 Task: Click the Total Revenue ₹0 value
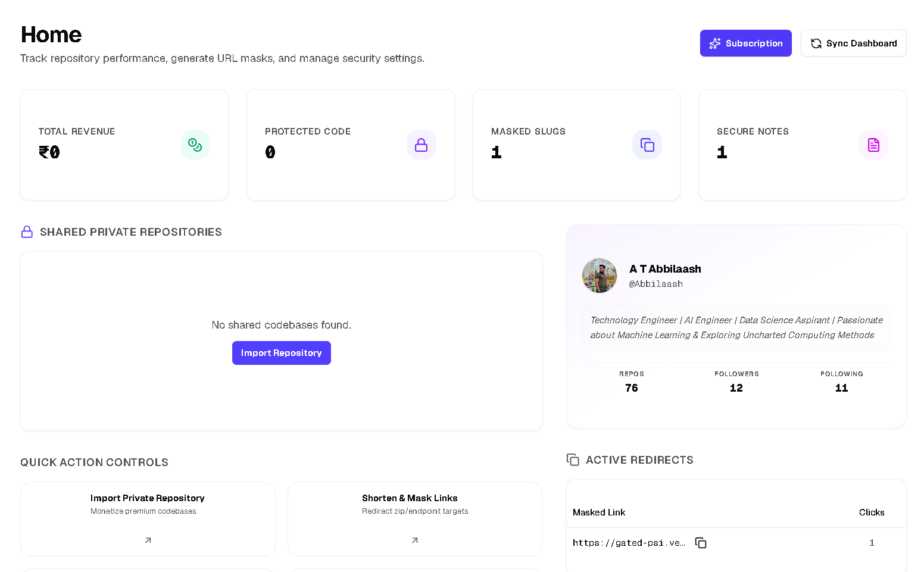(49, 152)
